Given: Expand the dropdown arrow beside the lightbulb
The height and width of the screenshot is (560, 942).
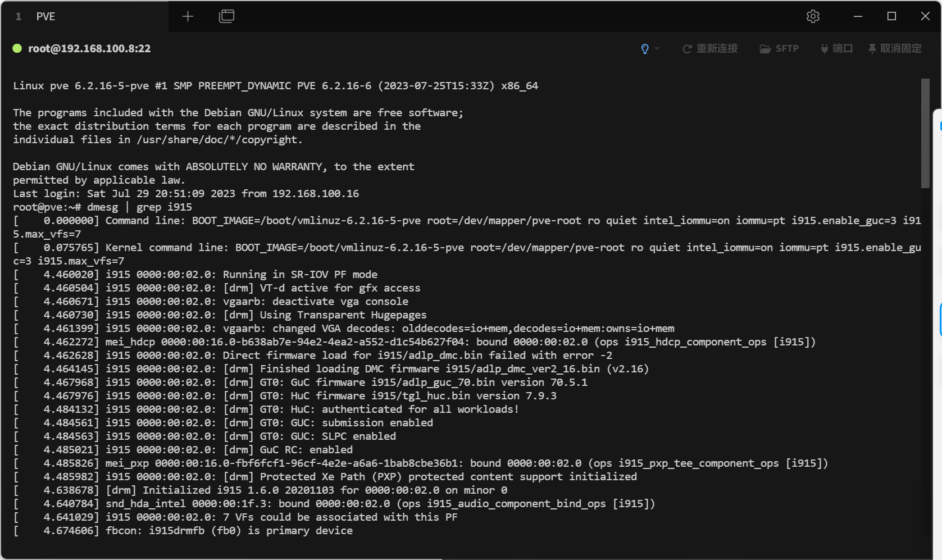Looking at the screenshot, I should click(657, 49).
